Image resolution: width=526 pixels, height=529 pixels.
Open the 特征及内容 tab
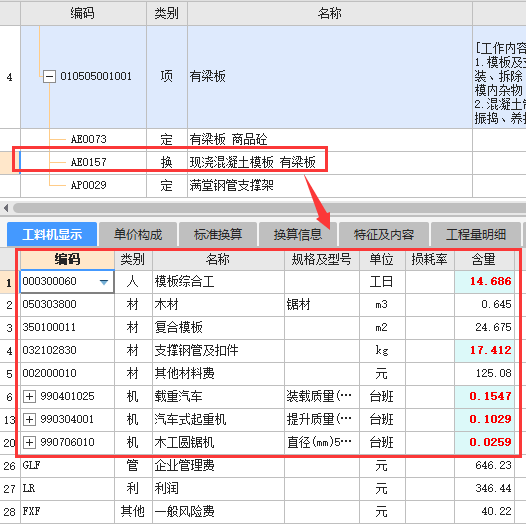384,234
